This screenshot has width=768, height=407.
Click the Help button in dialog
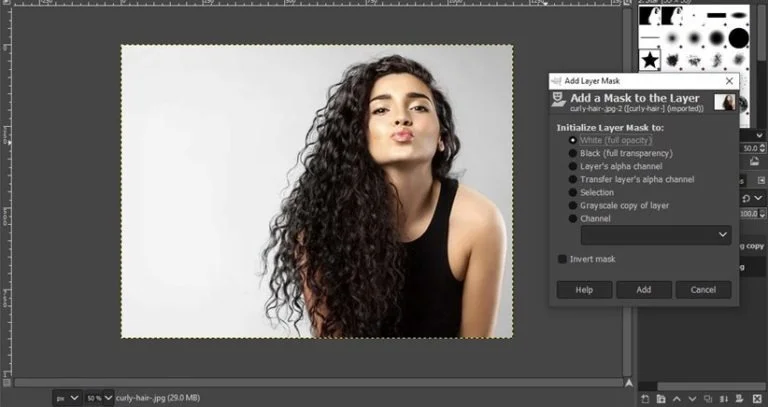tap(584, 290)
